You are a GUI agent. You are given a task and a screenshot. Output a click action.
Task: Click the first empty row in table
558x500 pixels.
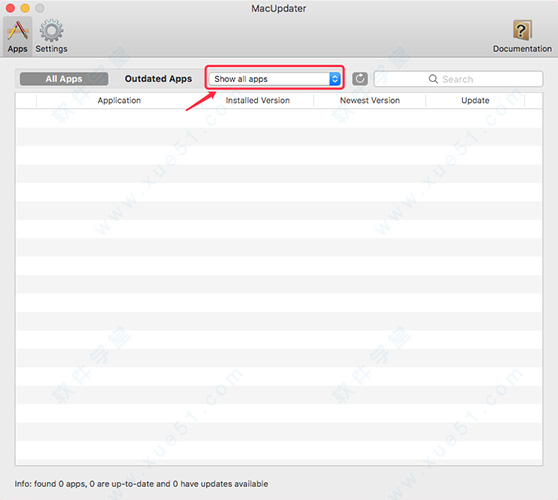[x=279, y=118]
